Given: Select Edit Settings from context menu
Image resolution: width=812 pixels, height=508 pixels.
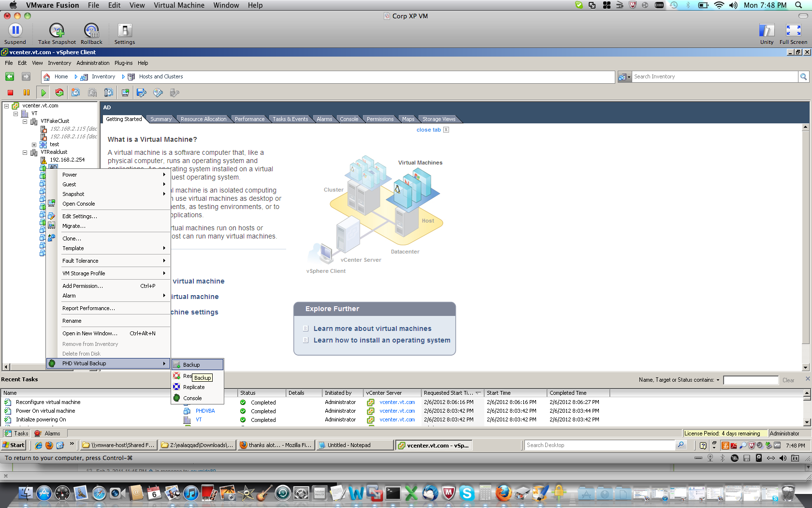Looking at the screenshot, I should click(x=108, y=216).
